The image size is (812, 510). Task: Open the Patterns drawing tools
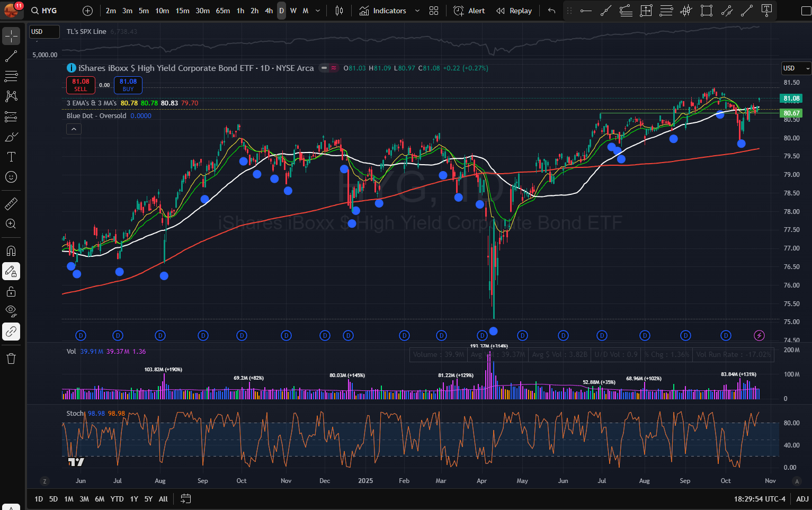tap(11, 96)
